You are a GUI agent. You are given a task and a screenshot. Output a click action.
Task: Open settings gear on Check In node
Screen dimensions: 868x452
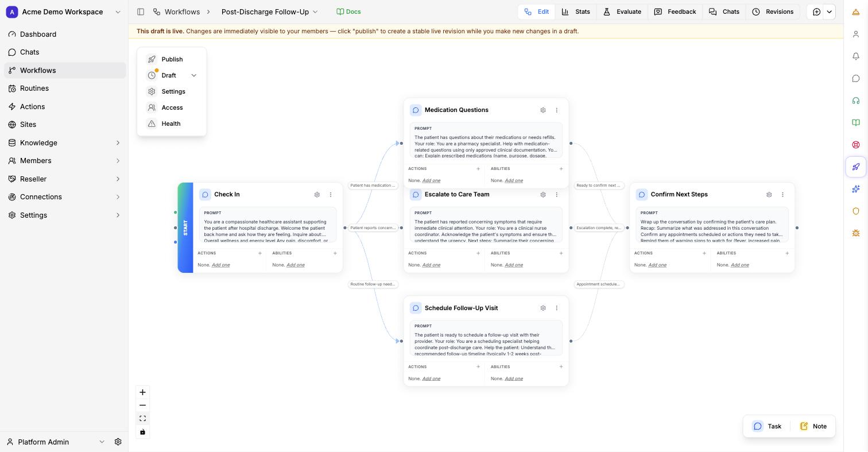pos(317,195)
